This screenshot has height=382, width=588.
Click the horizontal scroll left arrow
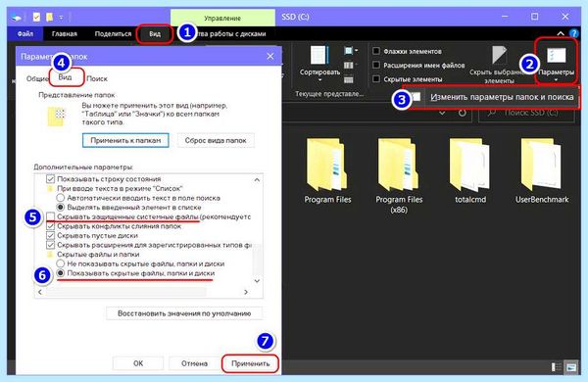click(40, 292)
